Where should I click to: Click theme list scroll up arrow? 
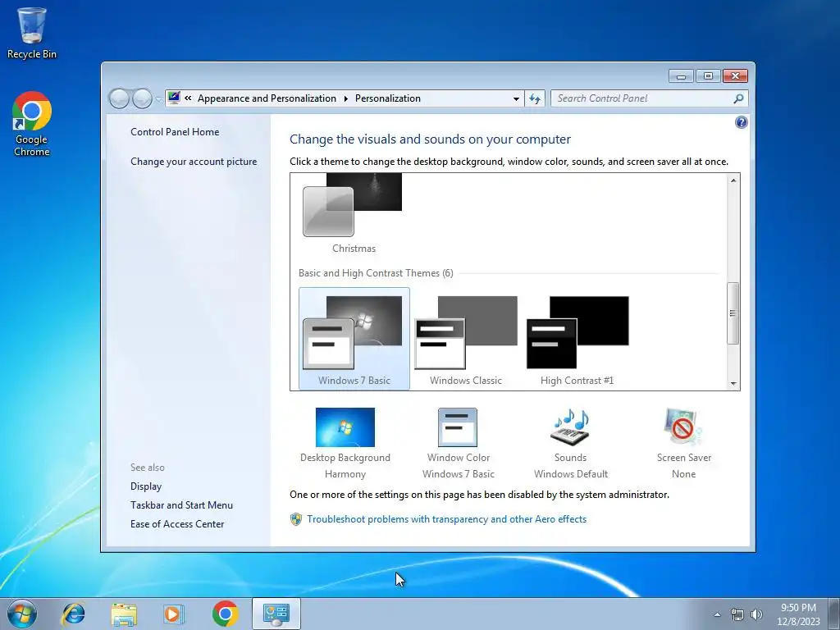[733, 180]
